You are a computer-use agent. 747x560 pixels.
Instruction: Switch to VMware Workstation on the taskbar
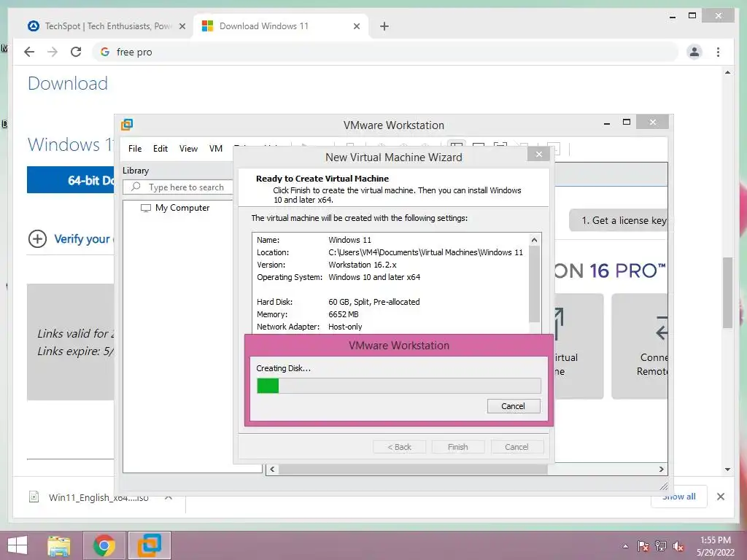click(149, 545)
